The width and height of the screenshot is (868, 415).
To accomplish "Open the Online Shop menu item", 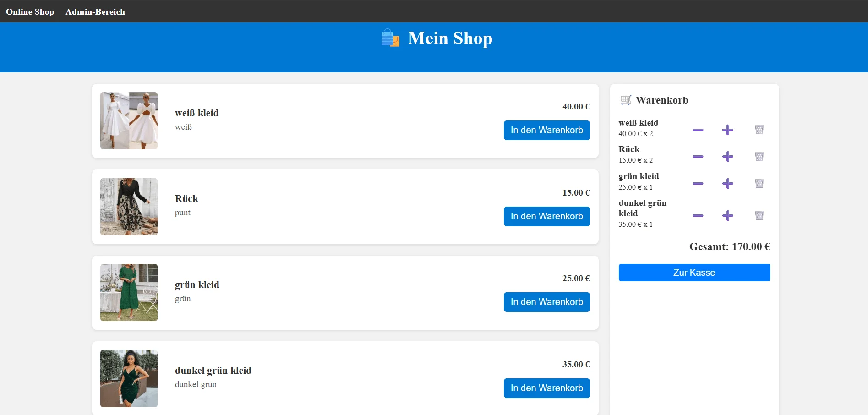I will coord(30,12).
